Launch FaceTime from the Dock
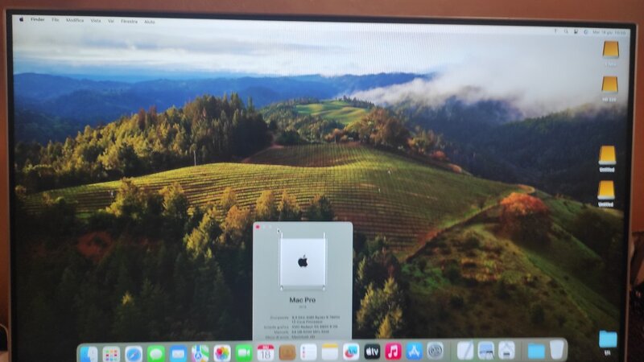Viewport: 644px width, 362px height. point(244,352)
